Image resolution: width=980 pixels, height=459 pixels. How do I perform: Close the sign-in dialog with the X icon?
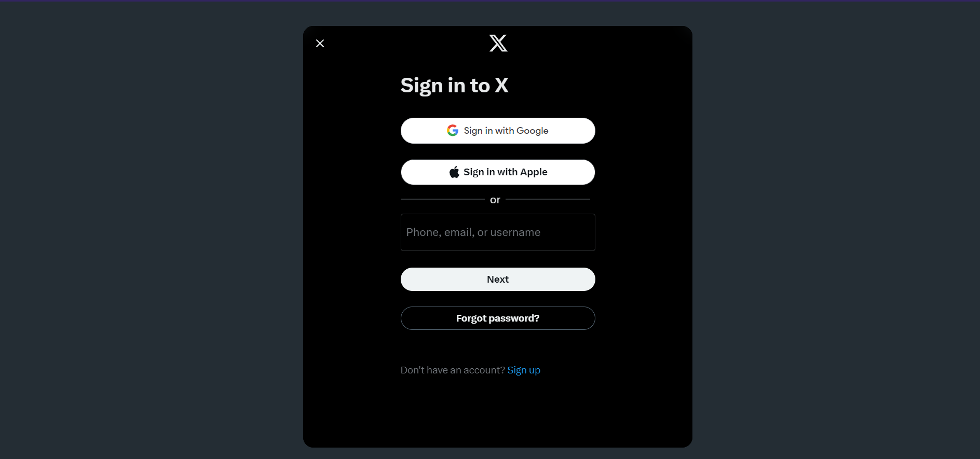320,44
